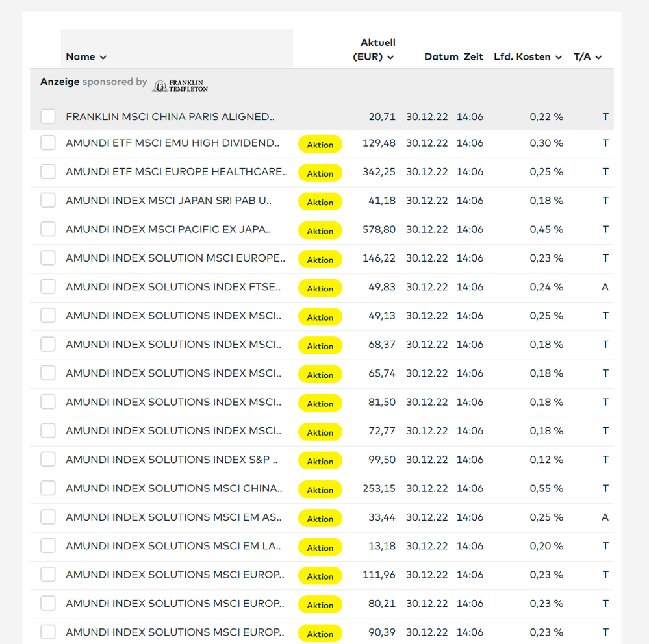649x644 pixels.
Task: Click Aktion badge in the MSCI EM AS row
Action: click(x=320, y=518)
